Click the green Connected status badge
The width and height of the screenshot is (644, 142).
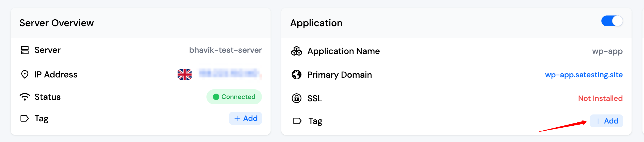[234, 97]
